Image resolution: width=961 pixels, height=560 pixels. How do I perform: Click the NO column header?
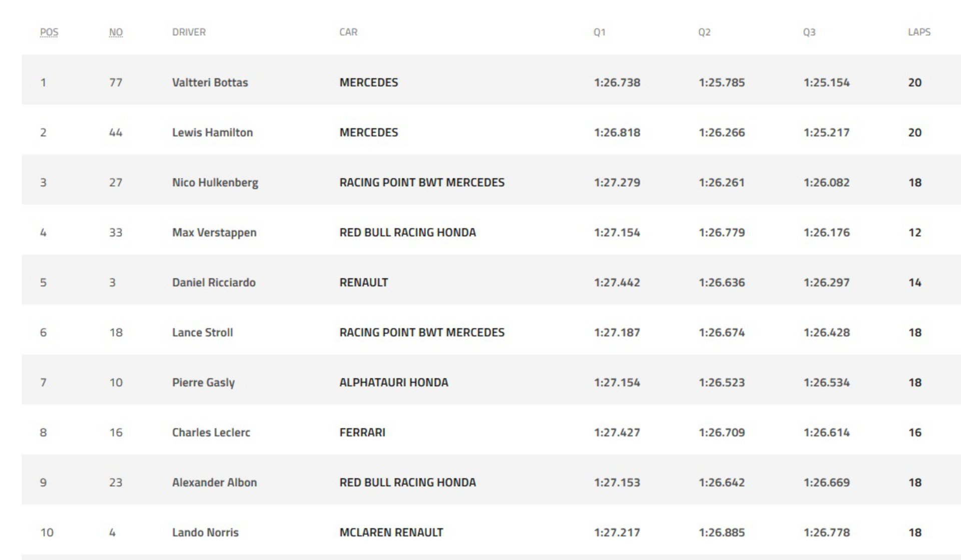coord(116,32)
